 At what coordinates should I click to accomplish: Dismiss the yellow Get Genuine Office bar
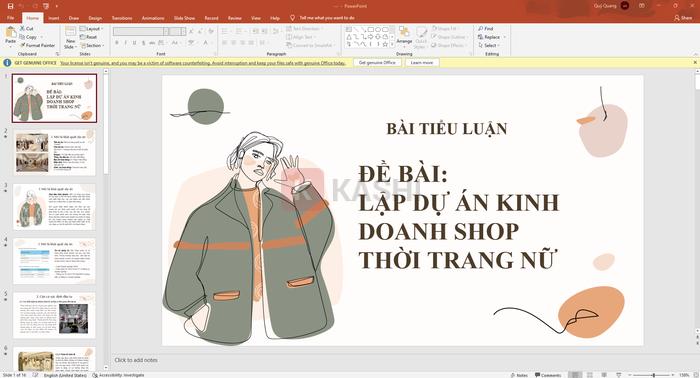click(695, 62)
